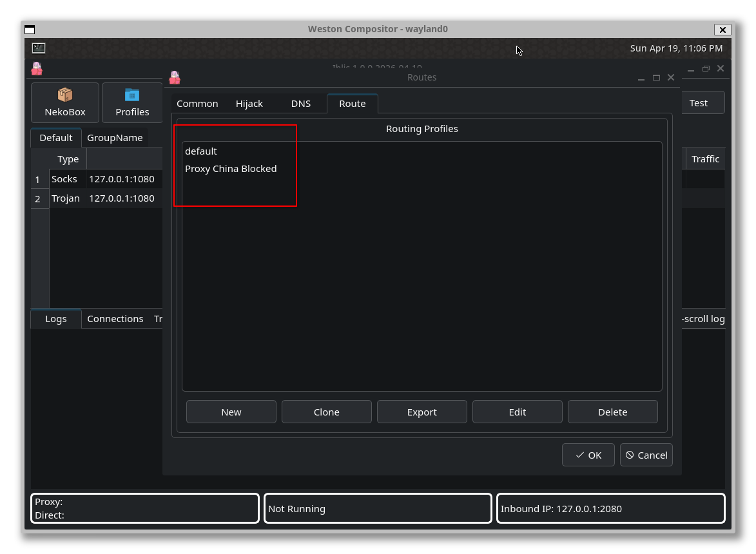The image size is (756, 554).
Task: Confirm changes with the OK button
Action: click(x=588, y=455)
